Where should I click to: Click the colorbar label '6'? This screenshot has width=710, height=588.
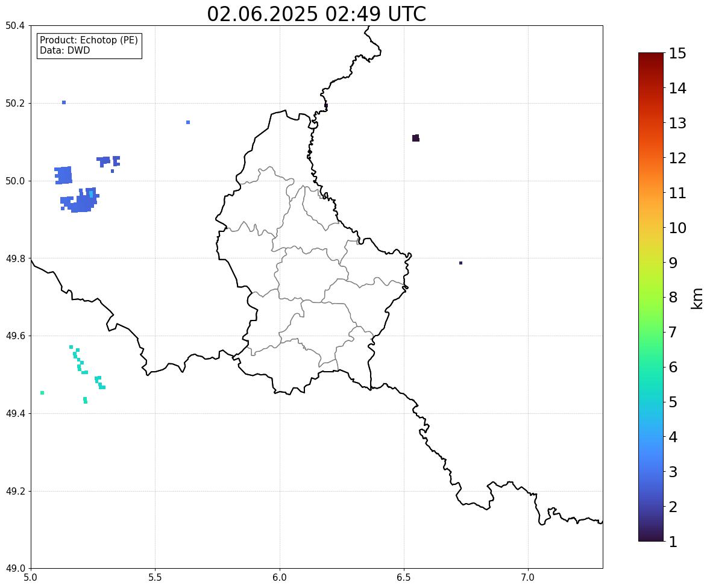[x=673, y=367]
